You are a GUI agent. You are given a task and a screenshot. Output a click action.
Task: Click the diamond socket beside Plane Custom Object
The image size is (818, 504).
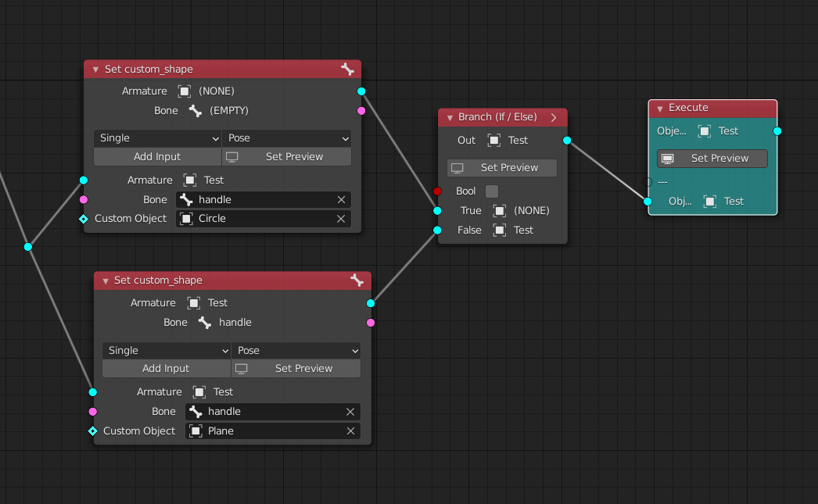[93, 431]
